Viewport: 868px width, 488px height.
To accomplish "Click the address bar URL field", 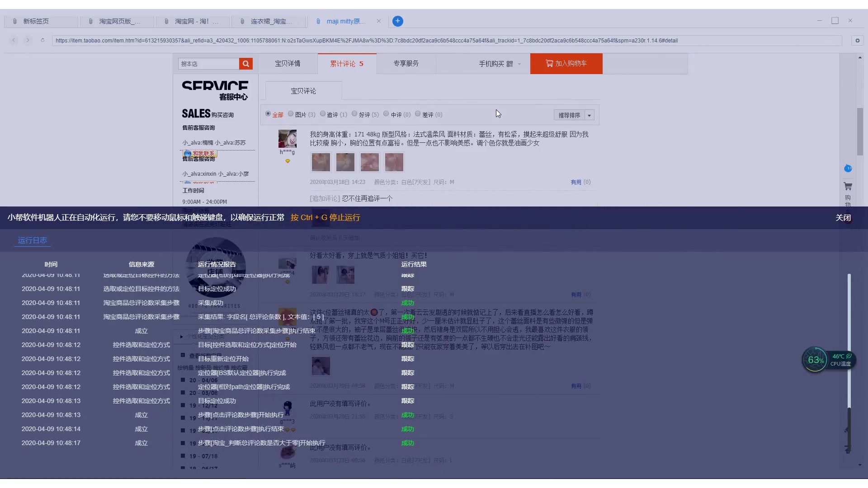I will pyautogui.click(x=447, y=41).
